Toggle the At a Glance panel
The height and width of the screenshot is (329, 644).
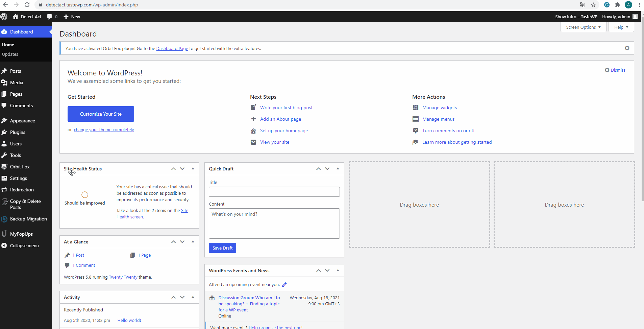pyautogui.click(x=193, y=242)
